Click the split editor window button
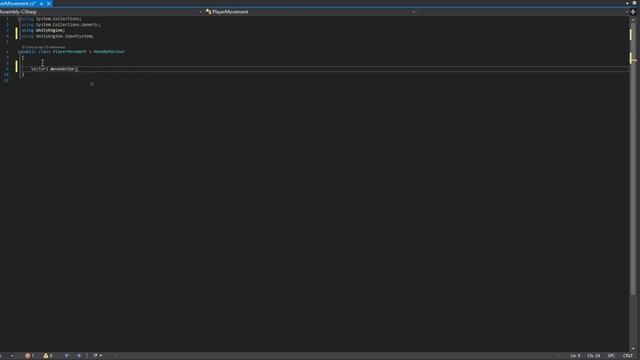The image size is (640, 360). pos(633,12)
